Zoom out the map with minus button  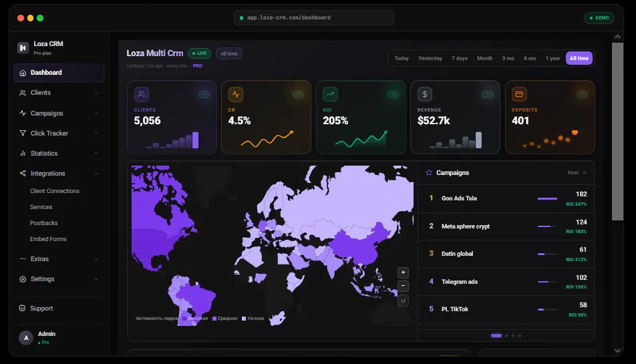pos(403,286)
